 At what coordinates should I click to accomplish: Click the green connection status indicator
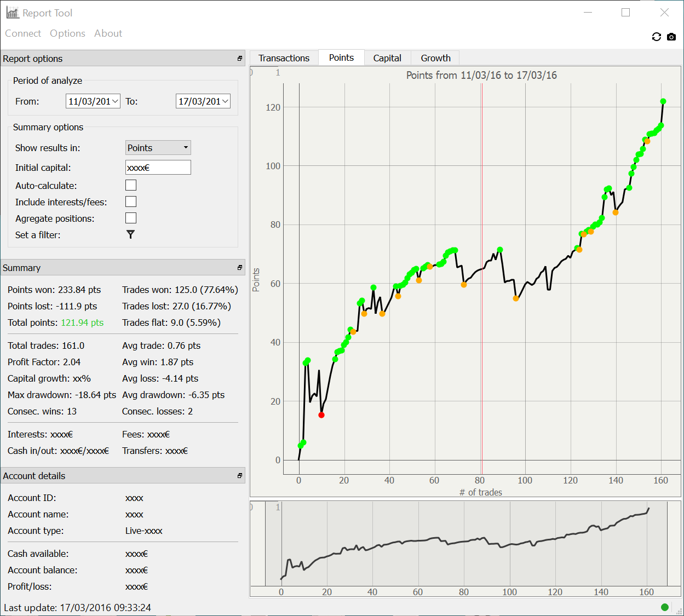click(x=665, y=607)
